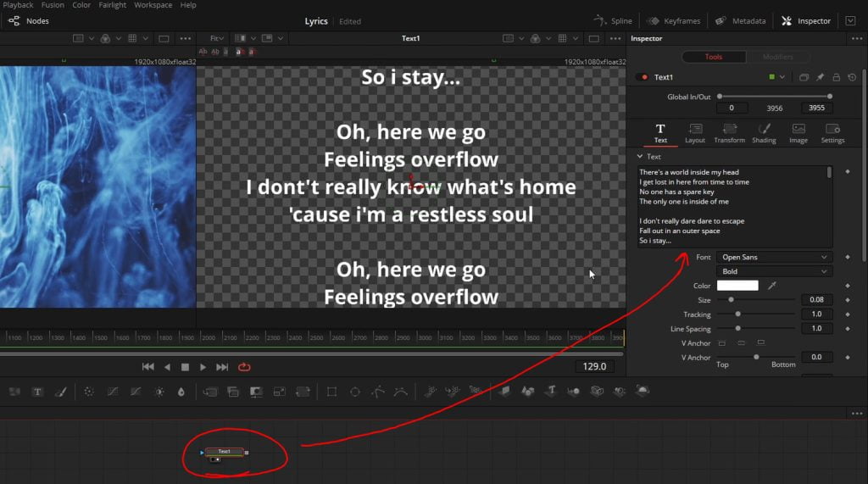Add a Blur node from the toolbar
This screenshot has height=484, width=868.
point(181,392)
